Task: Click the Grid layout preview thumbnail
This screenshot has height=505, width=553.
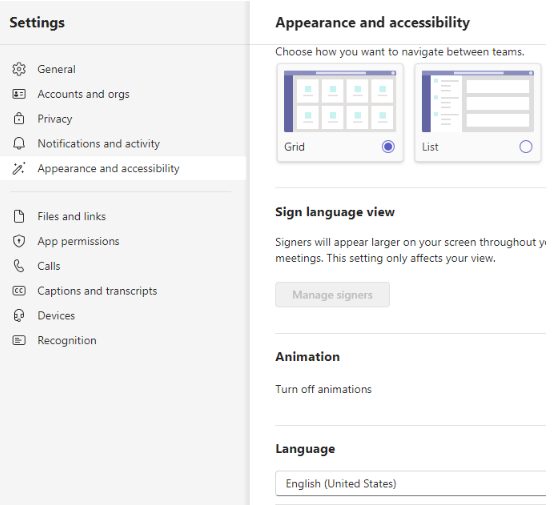Action: (x=340, y=101)
